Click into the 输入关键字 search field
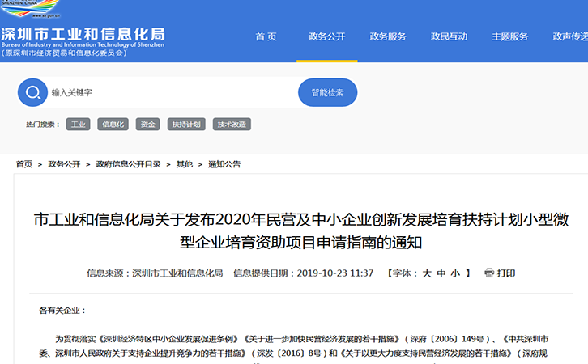Image resolution: width=588 pixels, height=364 pixels. [x=170, y=92]
